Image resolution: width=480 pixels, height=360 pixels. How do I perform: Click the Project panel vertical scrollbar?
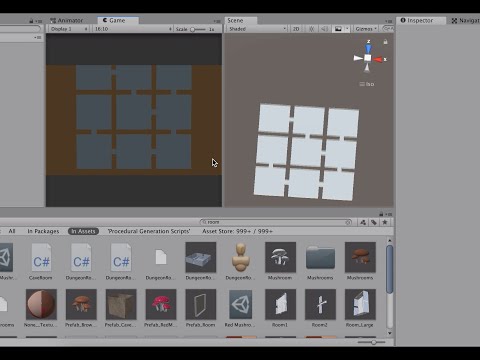(x=389, y=269)
